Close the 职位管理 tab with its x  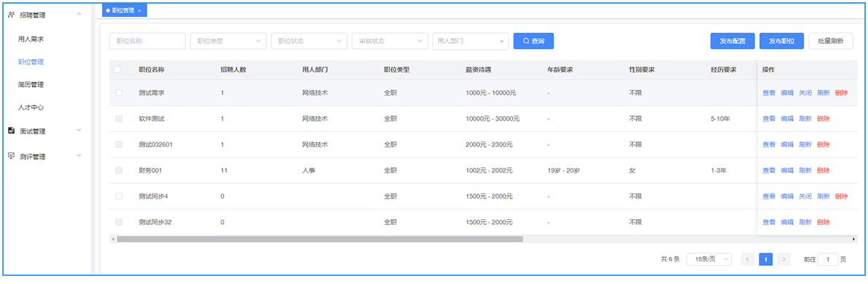point(139,10)
